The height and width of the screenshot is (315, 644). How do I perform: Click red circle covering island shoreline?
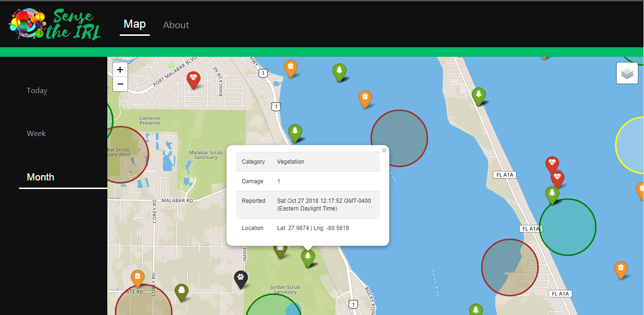pyautogui.click(x=510, y=267)
